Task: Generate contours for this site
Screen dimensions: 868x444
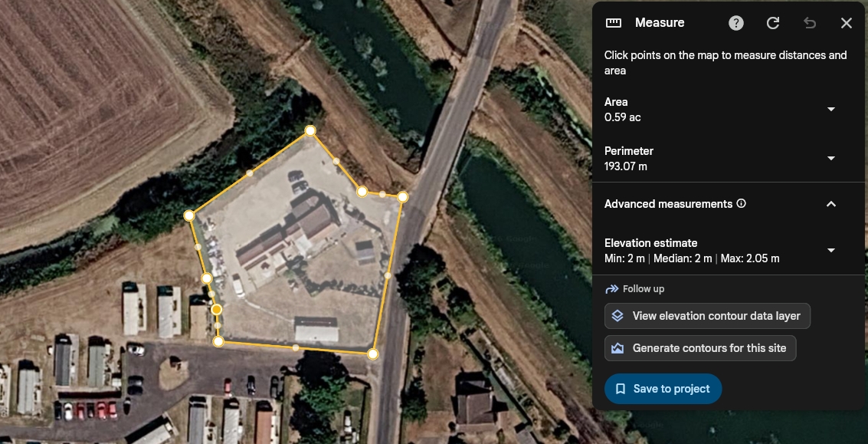Action: point(700,348)
